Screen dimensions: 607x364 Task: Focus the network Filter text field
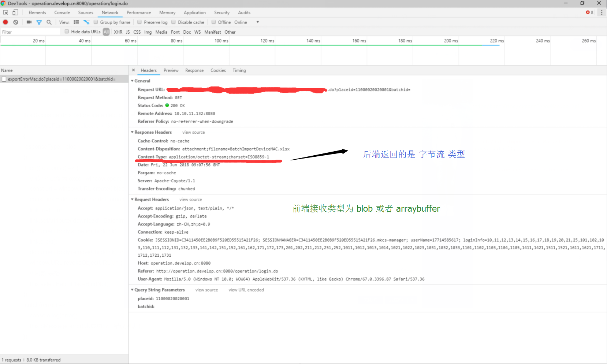click(x=30, y=32)
